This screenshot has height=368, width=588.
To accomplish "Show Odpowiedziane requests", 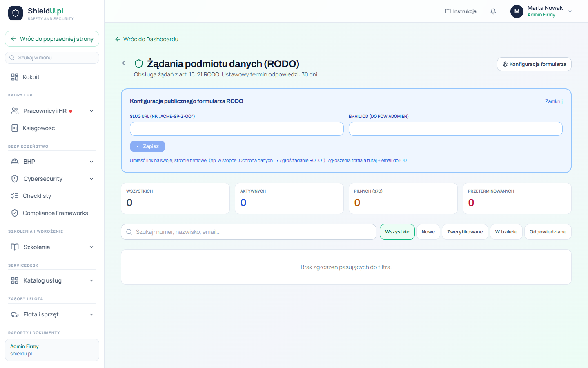I will (x=548, y=232).
